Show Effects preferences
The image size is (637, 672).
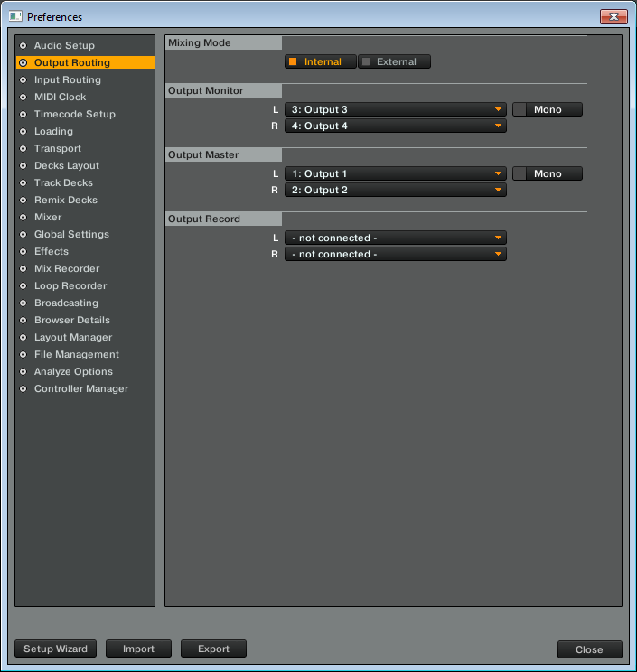click(85, 251)
